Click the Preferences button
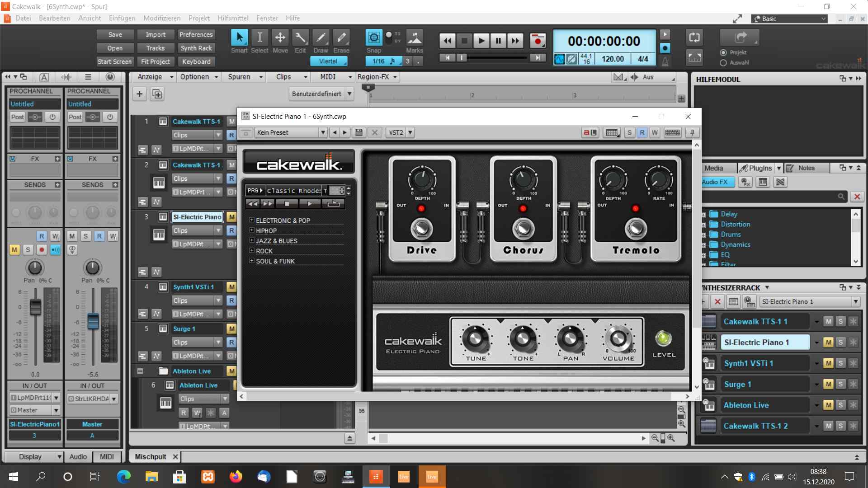The height and width of the screenshot is (488, 868). coord(196,35)
